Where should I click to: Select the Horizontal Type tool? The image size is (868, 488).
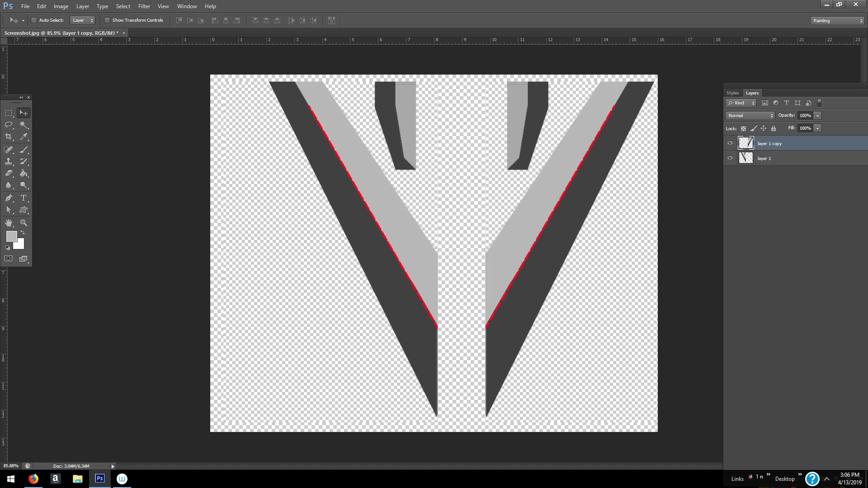pyautogui.click(x=24, y=198)
